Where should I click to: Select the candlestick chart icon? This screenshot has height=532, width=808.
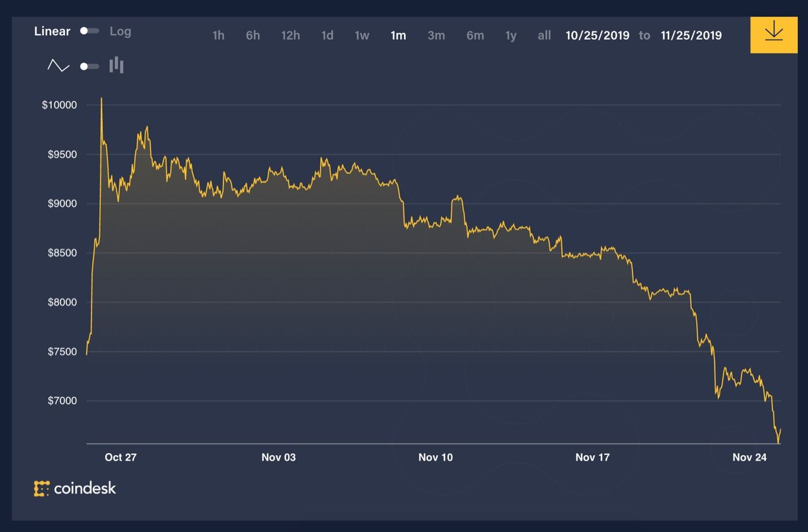[x=116, y=66]
